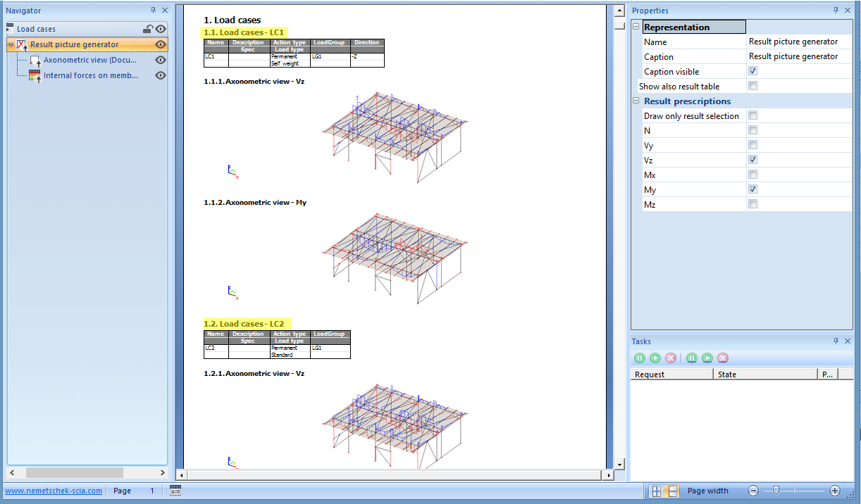Toggle visibility eye of Internal forces on members
Viewport: 861px width, 504px height.
click(x=161, y=75)
